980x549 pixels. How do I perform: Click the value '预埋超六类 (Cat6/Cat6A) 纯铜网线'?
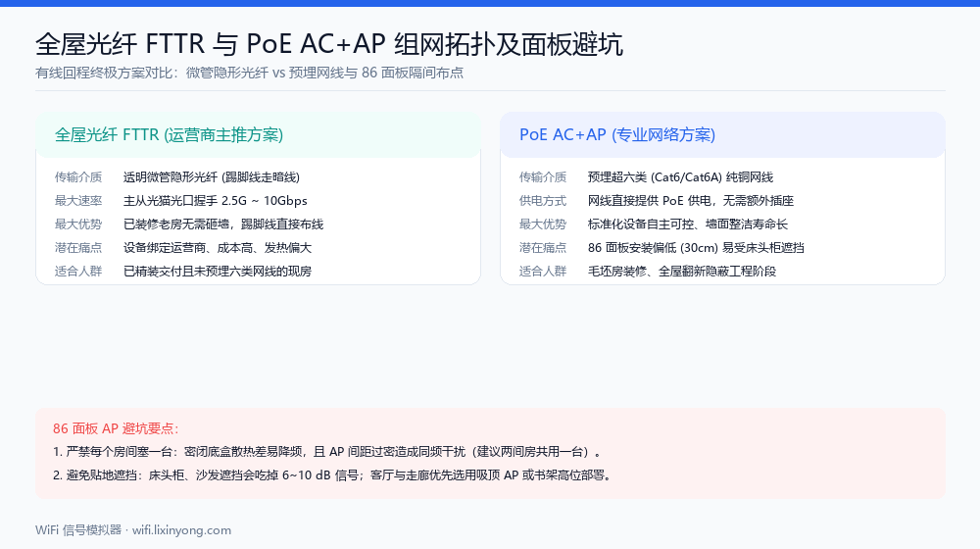pyautogui.click(x=680, y=177)
